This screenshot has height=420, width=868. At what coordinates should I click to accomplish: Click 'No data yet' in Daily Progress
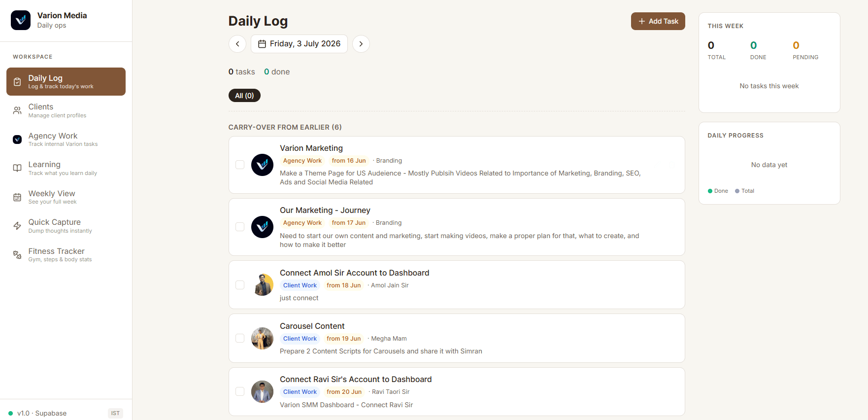(x=769, y=165)
